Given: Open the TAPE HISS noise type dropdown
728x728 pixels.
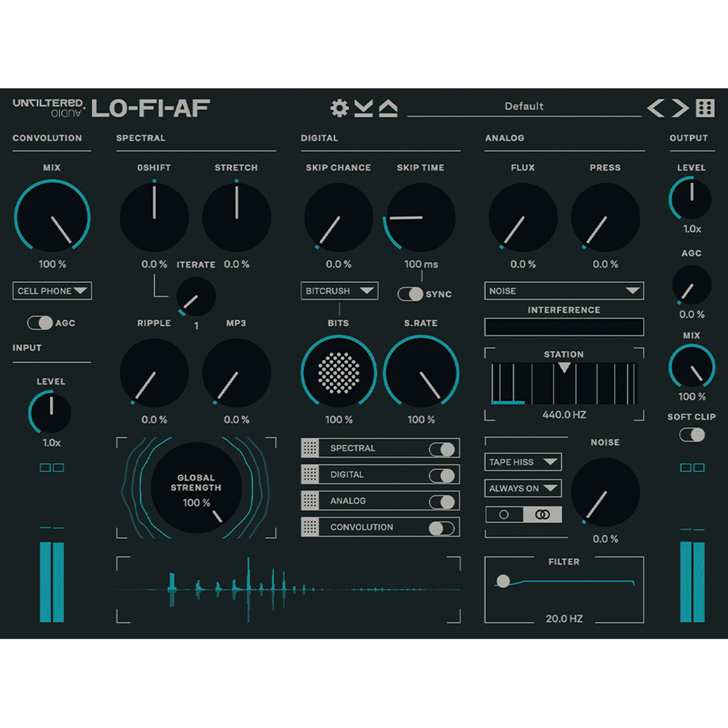Looking at the screenshot, I should click(x=523, y=462).
